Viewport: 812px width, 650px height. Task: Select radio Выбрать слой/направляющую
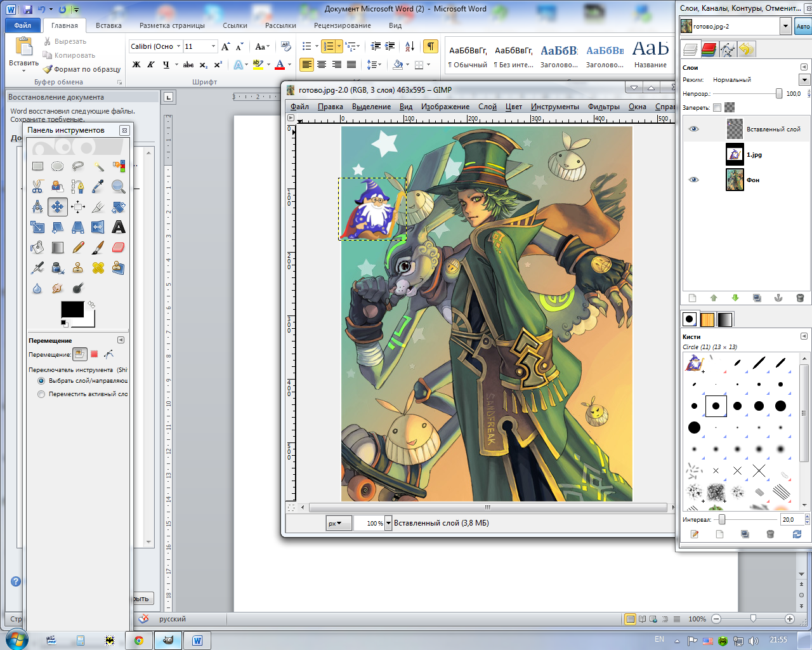[41, 381]
